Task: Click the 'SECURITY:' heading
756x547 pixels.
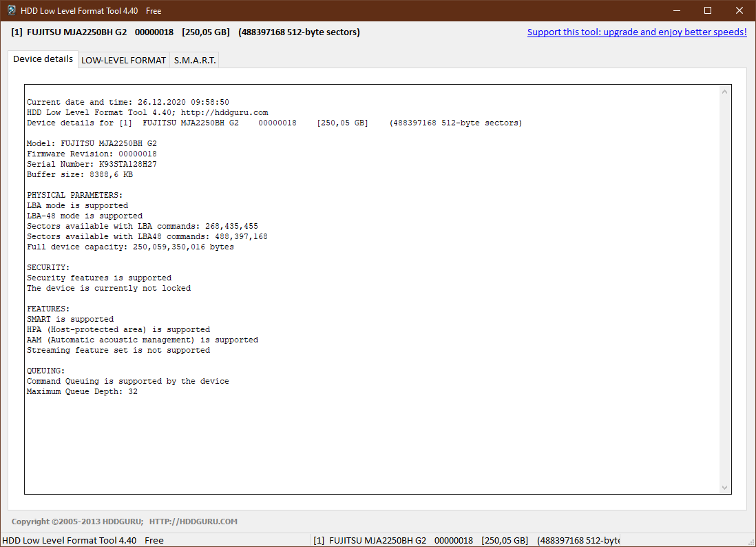Action: click(48, 268)
